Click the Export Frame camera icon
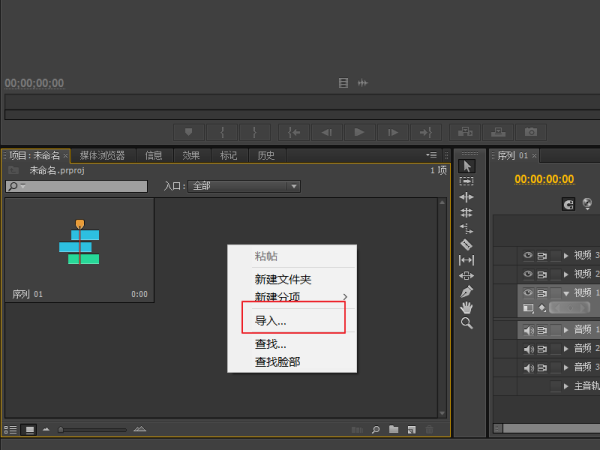 click(532, 132)
